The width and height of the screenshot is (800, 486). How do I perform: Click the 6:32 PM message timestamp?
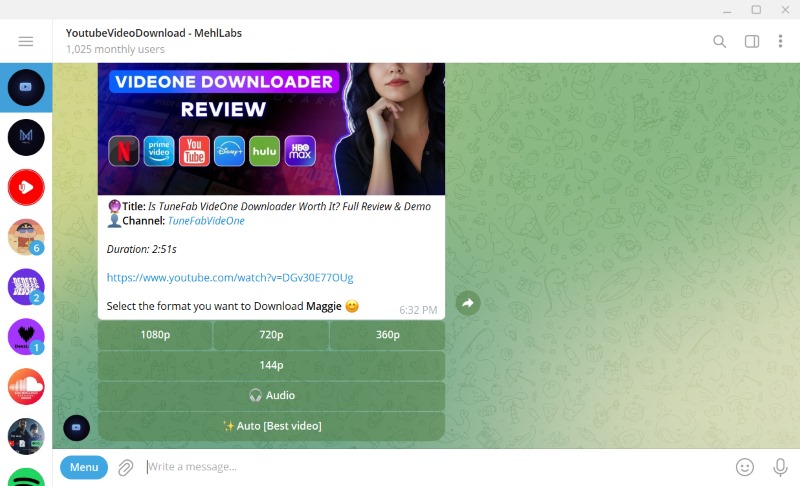pos(418,310)
